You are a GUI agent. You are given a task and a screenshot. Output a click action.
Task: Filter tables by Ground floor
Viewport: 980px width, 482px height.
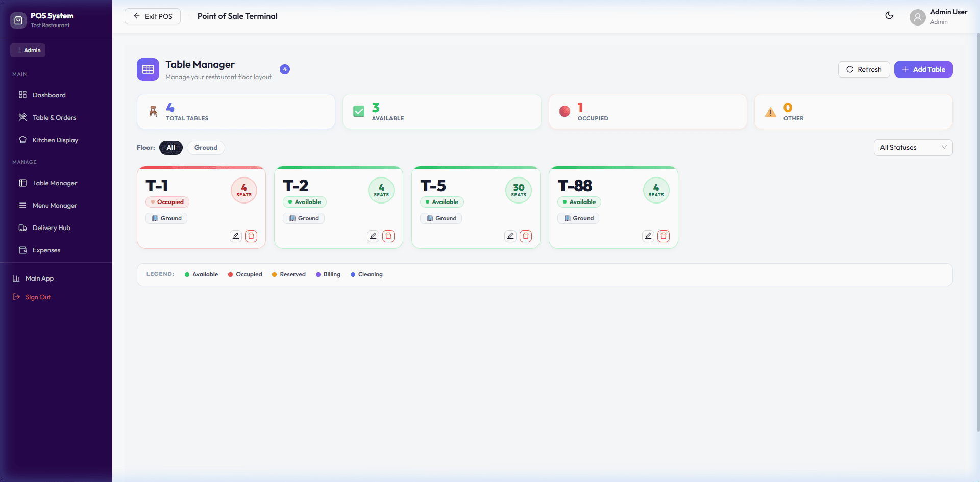pyautogui.click(x=206, y=148)
